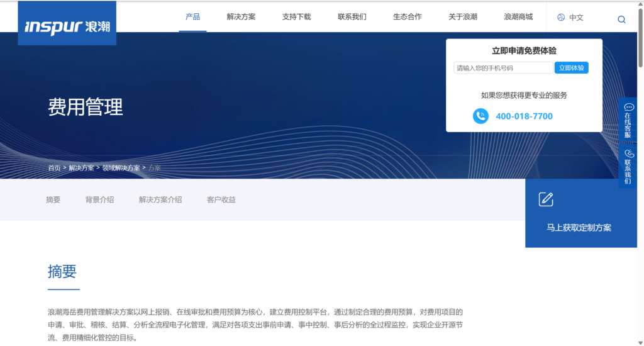Screen dimensions: 644x346
Task: Go to 联系我们 in top navigation
Action: (x=352, y=17)
